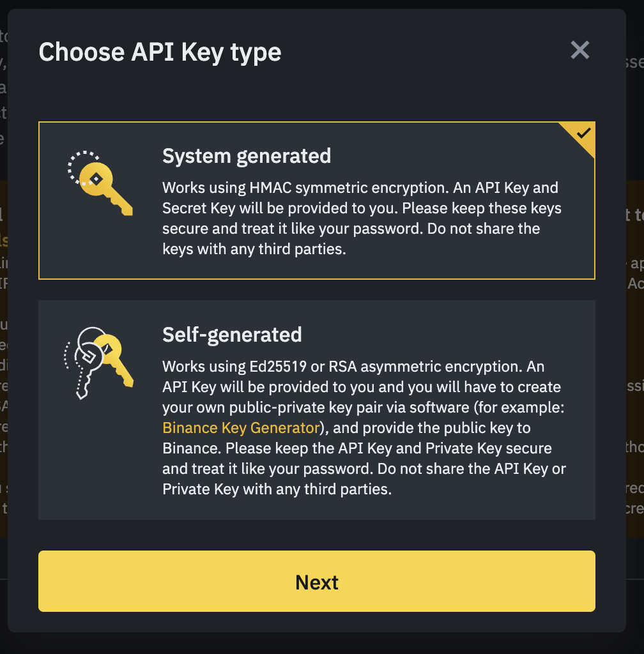Click the checkmark in the corner badge

pos(583,133)
